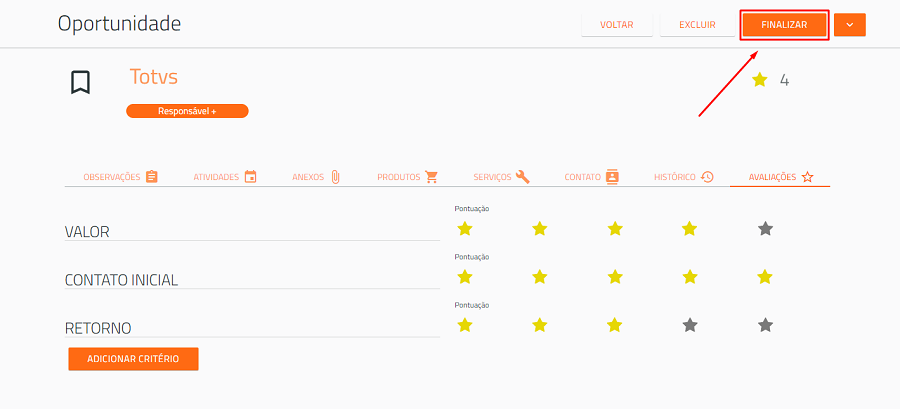Set VALOR rating to five stars
The image size is (900, 409).
click(765, 229)
